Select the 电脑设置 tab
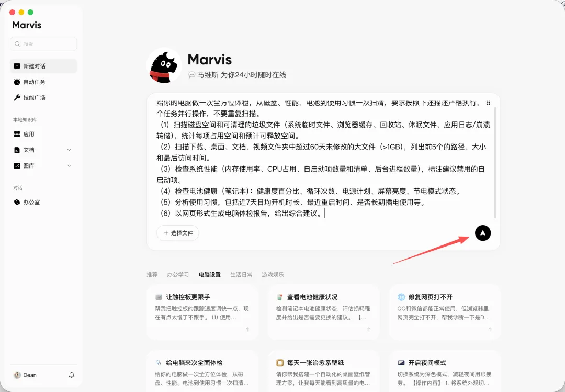The image size is (565, 392). (x=210, y=274)
